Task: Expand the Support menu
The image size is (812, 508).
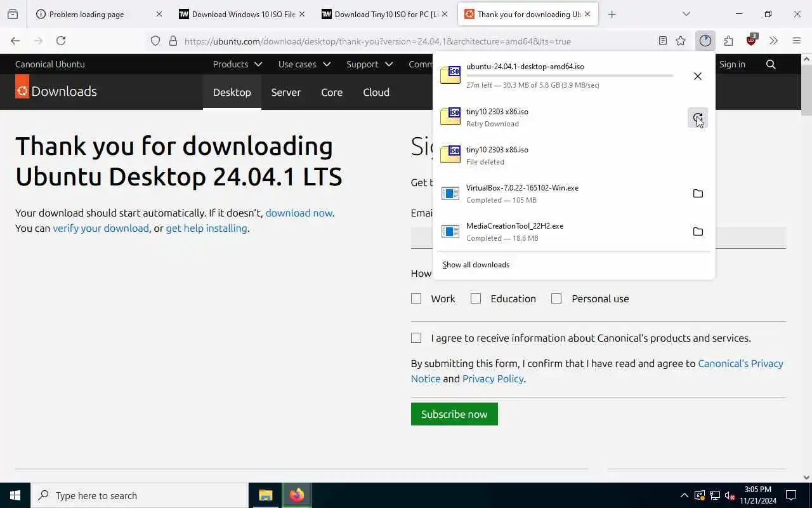Action: click(370, 64)
